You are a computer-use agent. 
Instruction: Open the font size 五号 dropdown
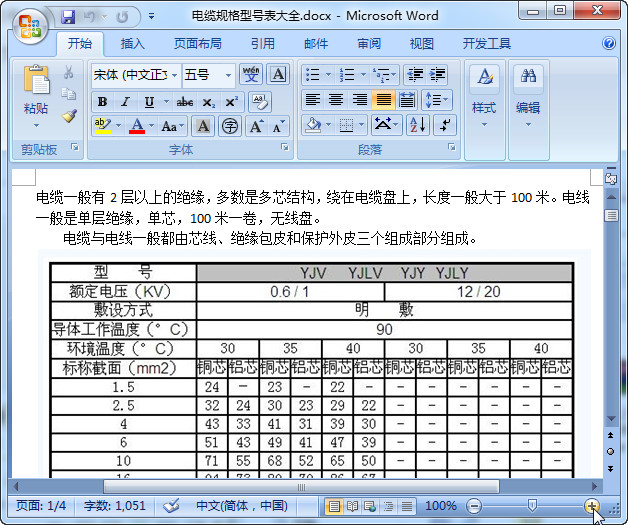(x=228, y=75)
